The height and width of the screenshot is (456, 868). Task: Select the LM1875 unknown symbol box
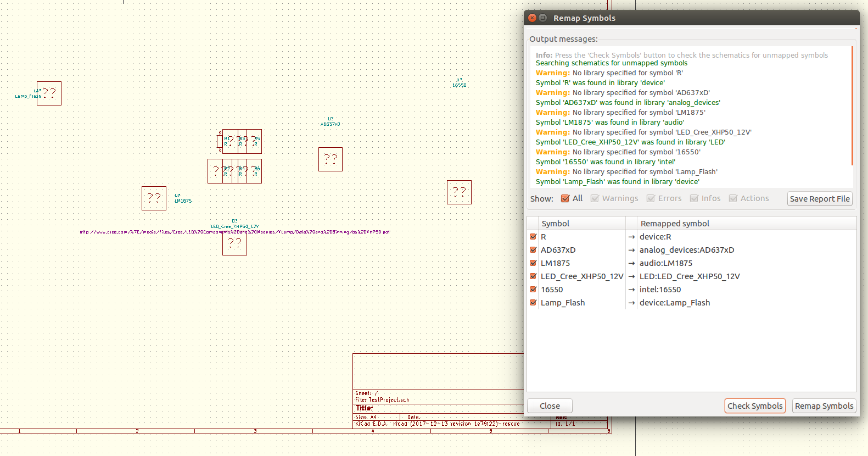[154, 198]
